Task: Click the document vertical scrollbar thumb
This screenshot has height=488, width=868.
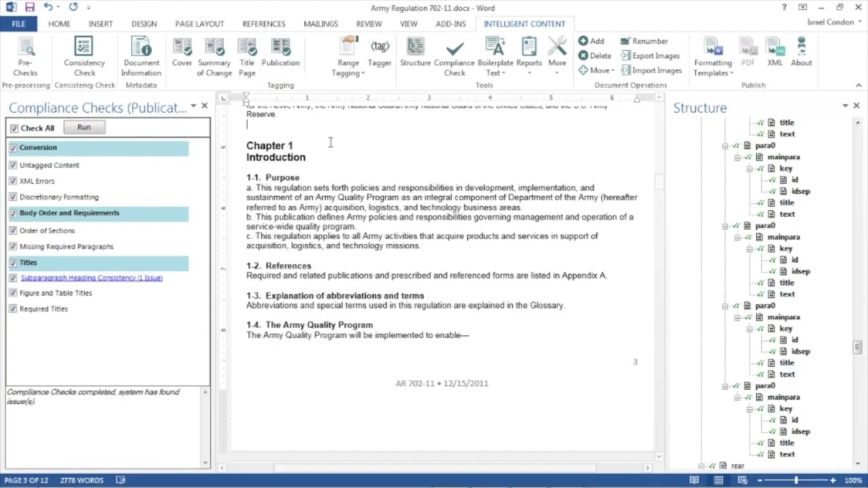Action: click(658, 182)
